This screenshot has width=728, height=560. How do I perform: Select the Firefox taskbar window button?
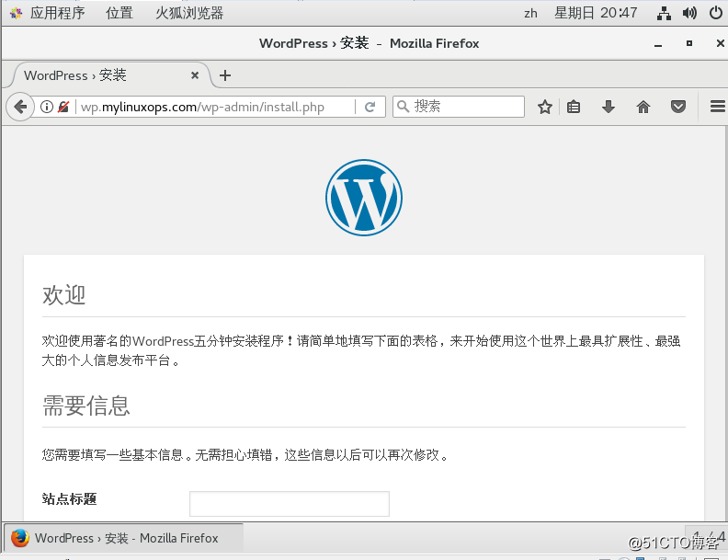pyautogui.click(x=123, y=538)
